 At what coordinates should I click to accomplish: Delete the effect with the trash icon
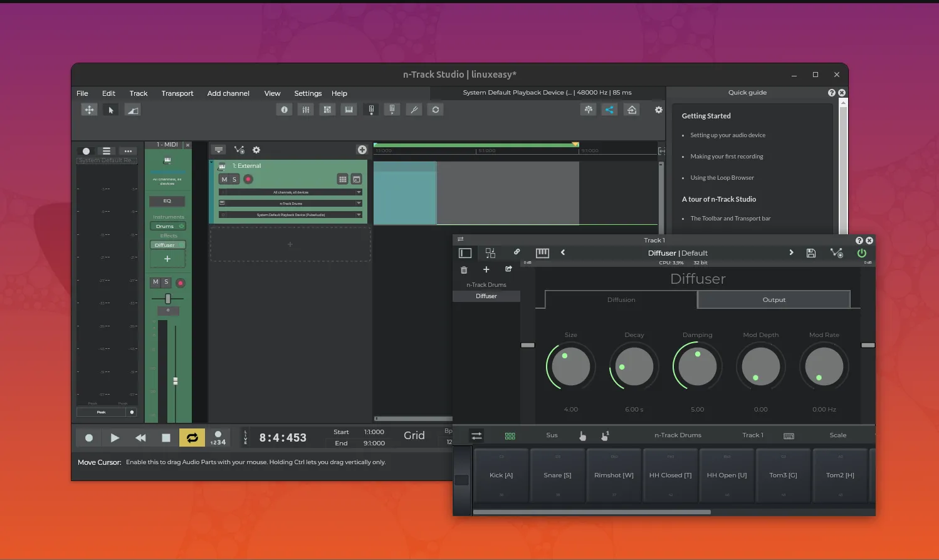coord(464,270)
